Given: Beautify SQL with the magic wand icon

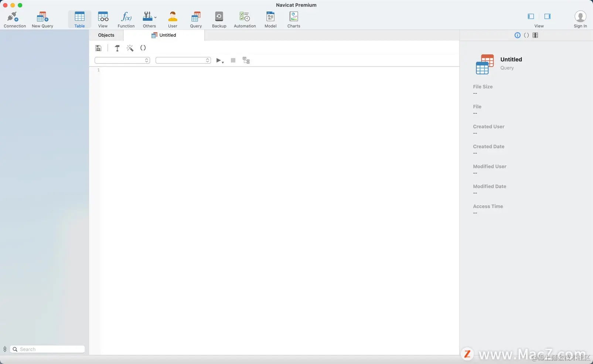Looking at the screenshot, I should tap(130, 48).
